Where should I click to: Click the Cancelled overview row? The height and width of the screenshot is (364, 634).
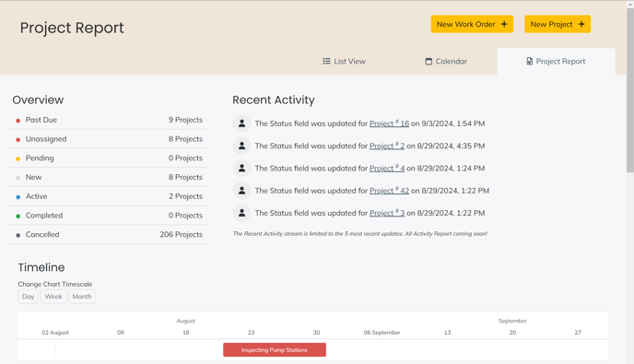click(108, 235)
